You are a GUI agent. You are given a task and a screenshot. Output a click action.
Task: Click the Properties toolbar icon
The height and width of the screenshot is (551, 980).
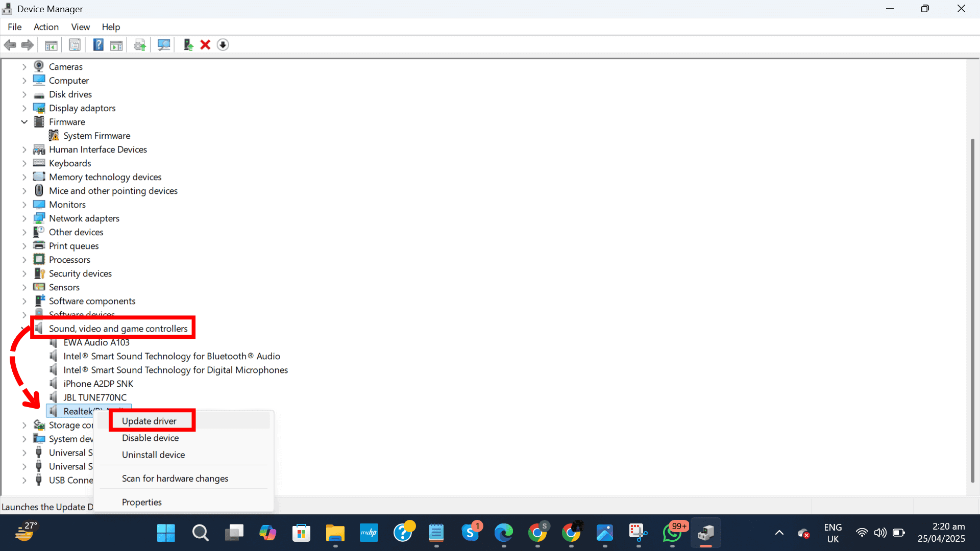click(x=75, y=45)
